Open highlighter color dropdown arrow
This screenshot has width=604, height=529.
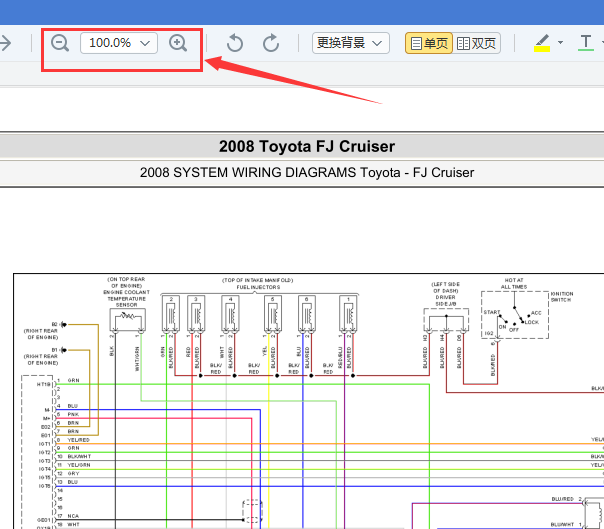560,42
